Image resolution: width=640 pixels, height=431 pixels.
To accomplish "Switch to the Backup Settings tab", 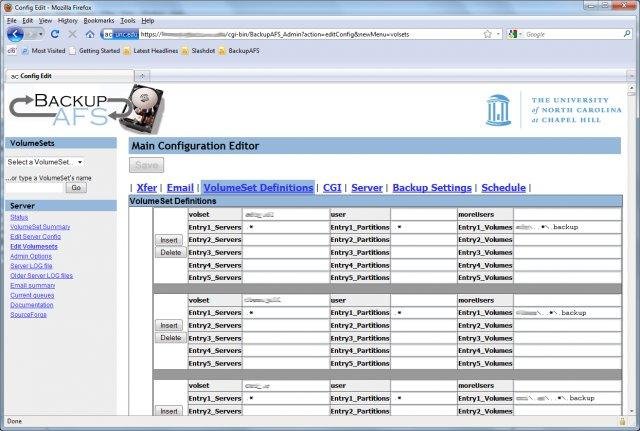I will pyautogui.click(x=432, y=188).
